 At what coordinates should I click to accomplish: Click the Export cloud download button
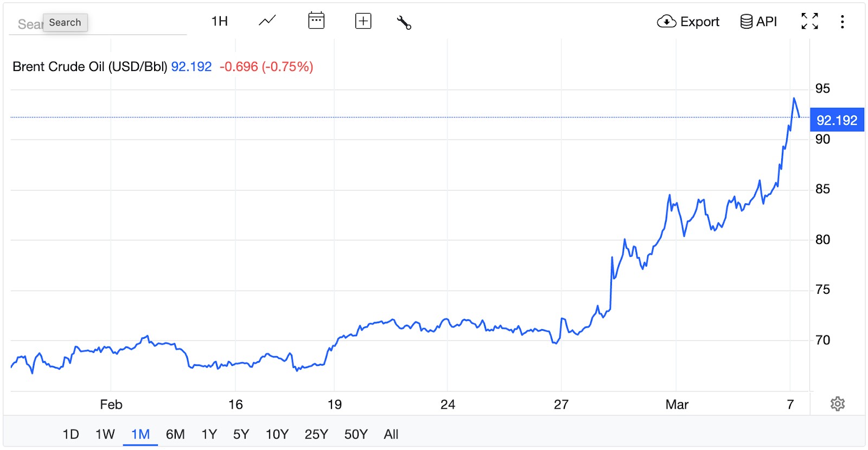[x=688, y=22]
